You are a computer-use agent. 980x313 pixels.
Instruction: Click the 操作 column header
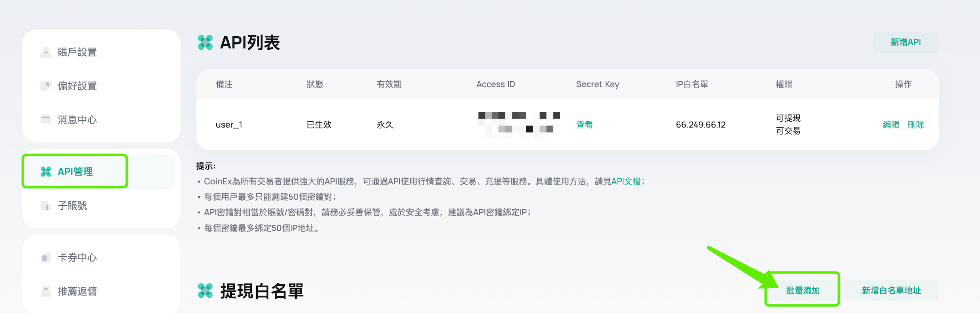coord(903,84)
